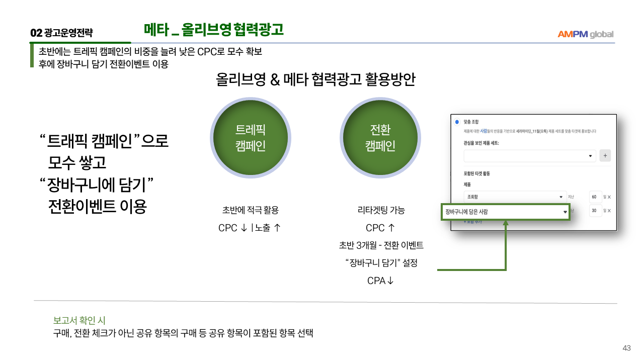Click the 포함된 타겟 활동 section label
The width and height of the screenshot is (644, 362).
click(476, 174)
